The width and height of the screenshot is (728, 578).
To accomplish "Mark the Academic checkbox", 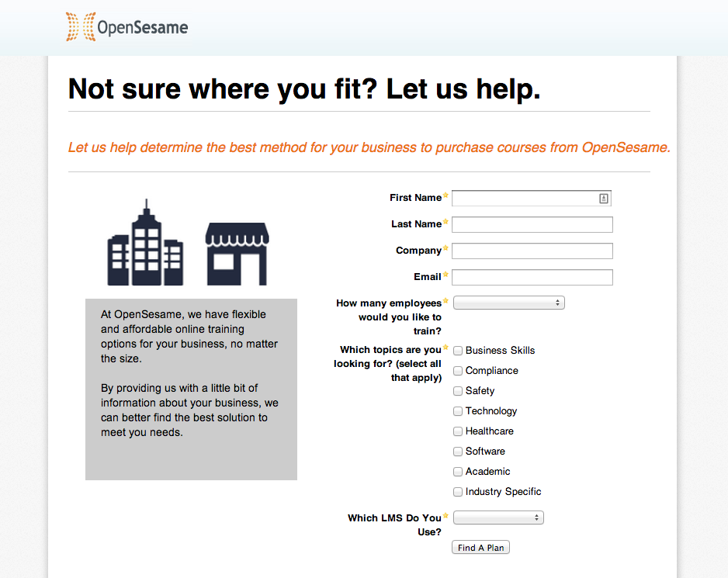I will [x=458, y=472].
